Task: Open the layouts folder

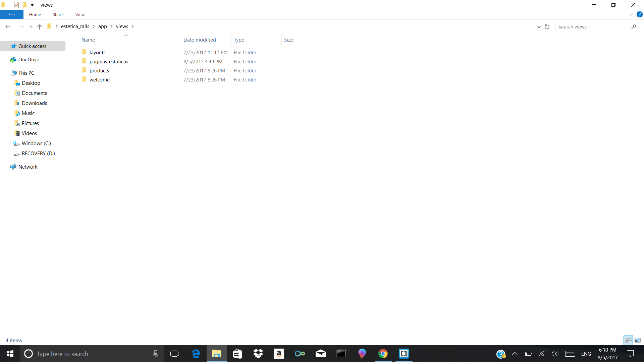Action: [x=97, y=52]
